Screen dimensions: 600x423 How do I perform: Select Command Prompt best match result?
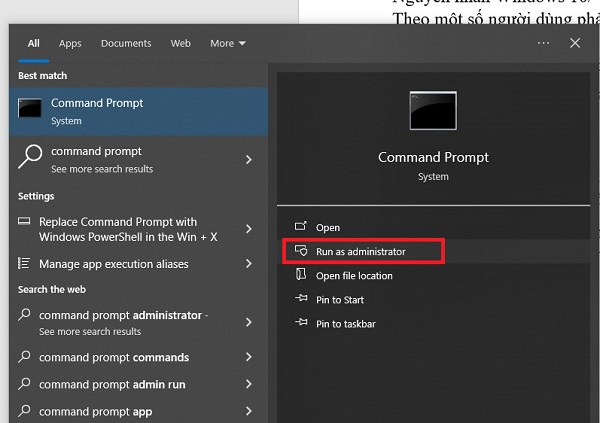click(139, 111)
